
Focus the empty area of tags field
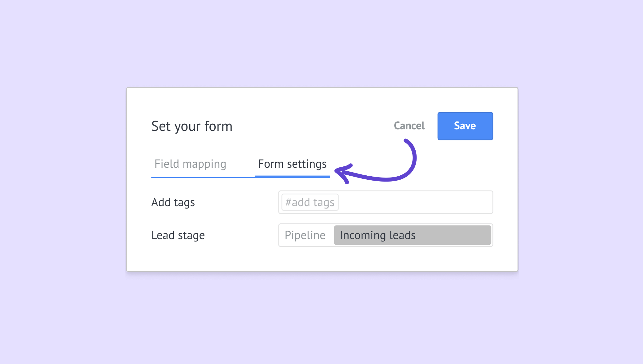coord(415,202)
